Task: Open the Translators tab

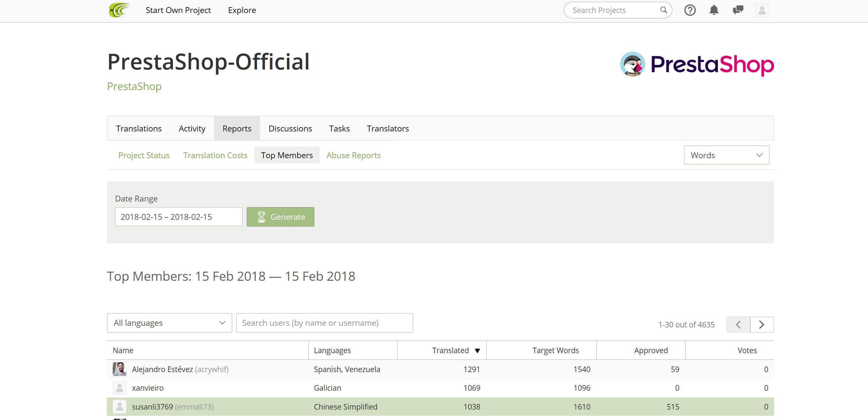Action: point(388,128)
